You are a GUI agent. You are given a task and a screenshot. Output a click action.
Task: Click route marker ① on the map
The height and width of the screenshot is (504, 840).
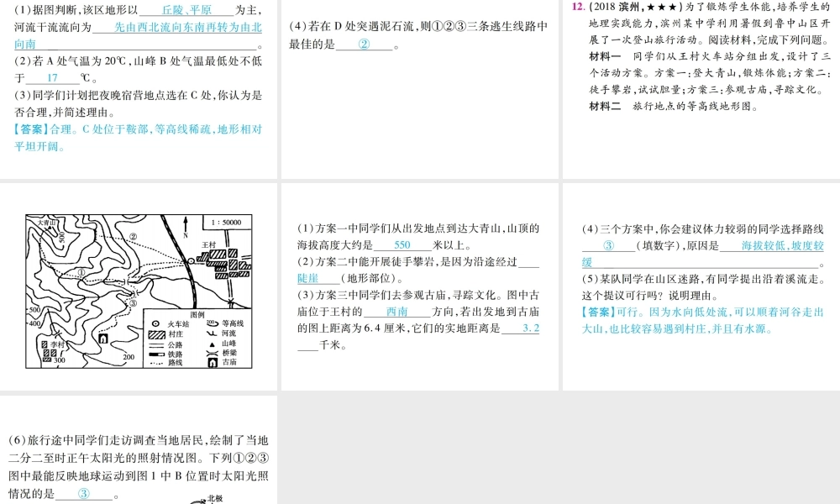click(x=81, y=273)
